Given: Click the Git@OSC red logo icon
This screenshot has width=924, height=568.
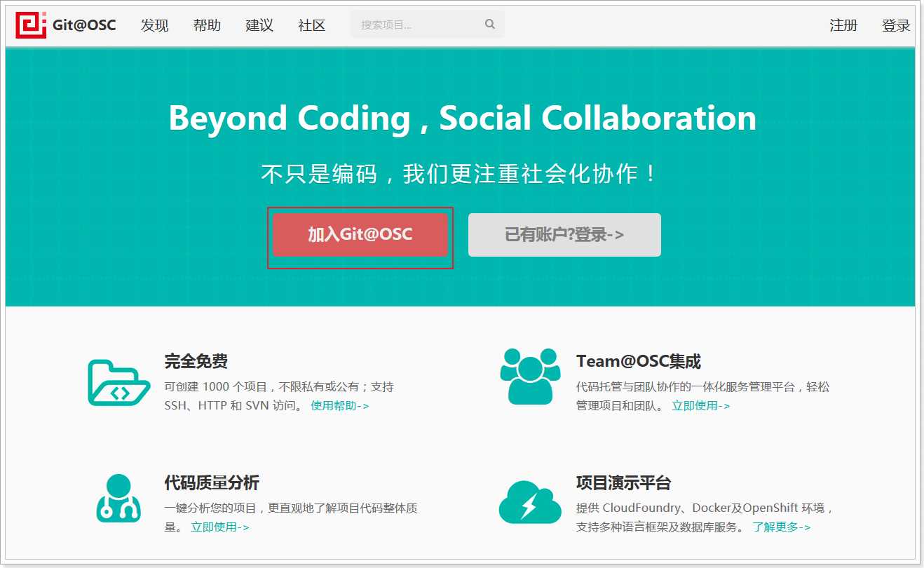Looking at the screenshot, I should coord(31,25).
